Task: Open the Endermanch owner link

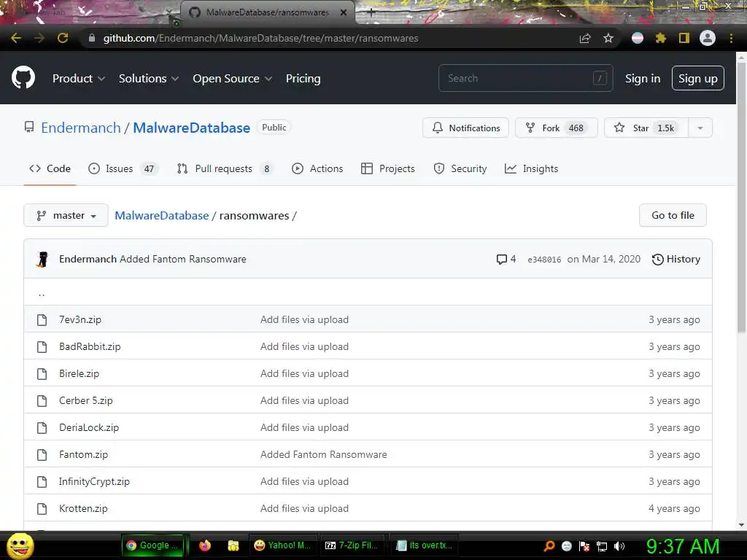Action: click(x=81, y=128)
